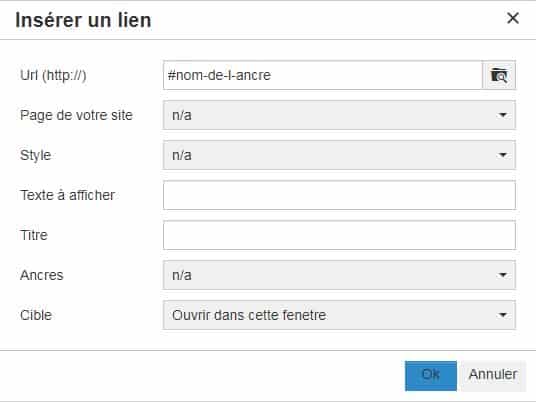Expand the Style dropdown list
This screenshot has width=536, height=402.
(339, 155)
